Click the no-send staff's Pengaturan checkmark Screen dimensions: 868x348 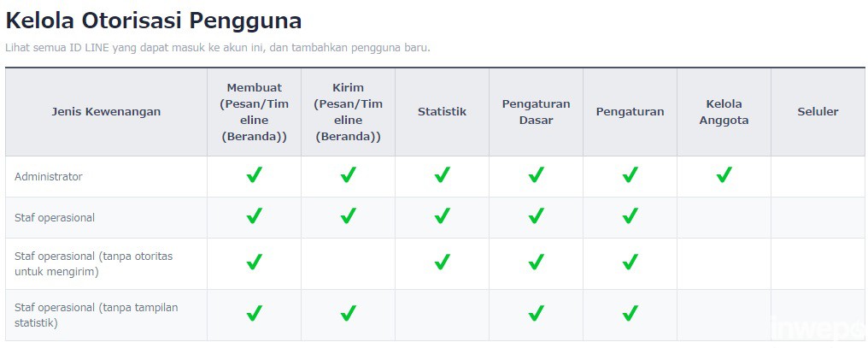(630, 262)
